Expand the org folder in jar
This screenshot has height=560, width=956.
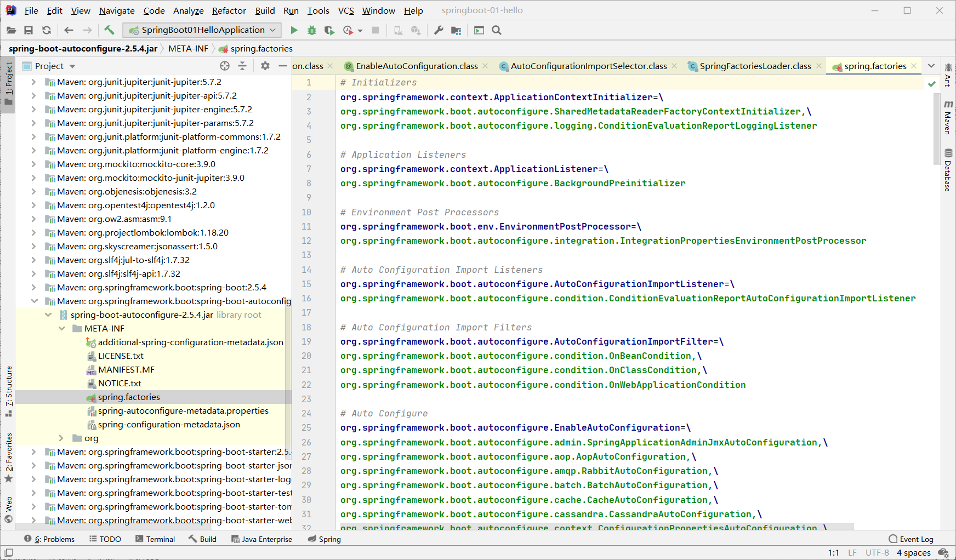pos(62,438)
